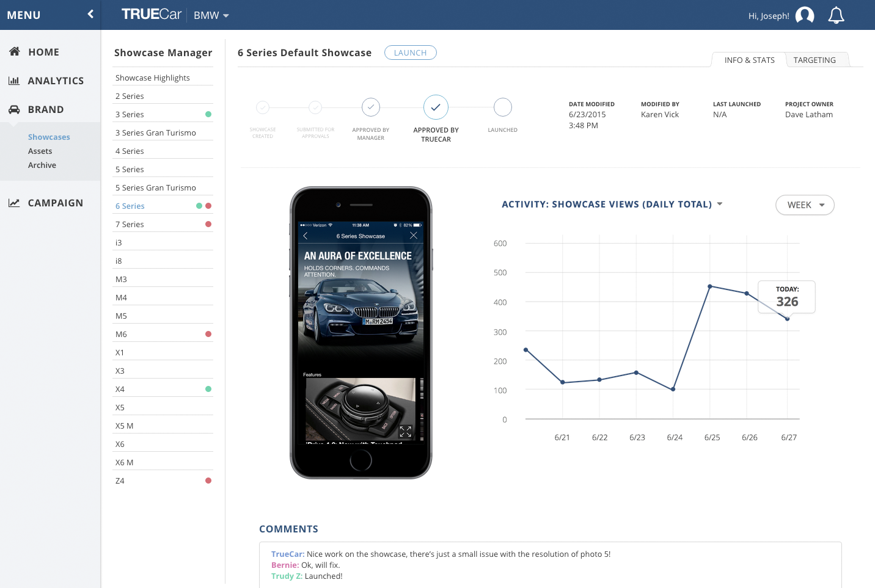
Task: Select 7 Series in the showcase list
Action: [164, 224]
